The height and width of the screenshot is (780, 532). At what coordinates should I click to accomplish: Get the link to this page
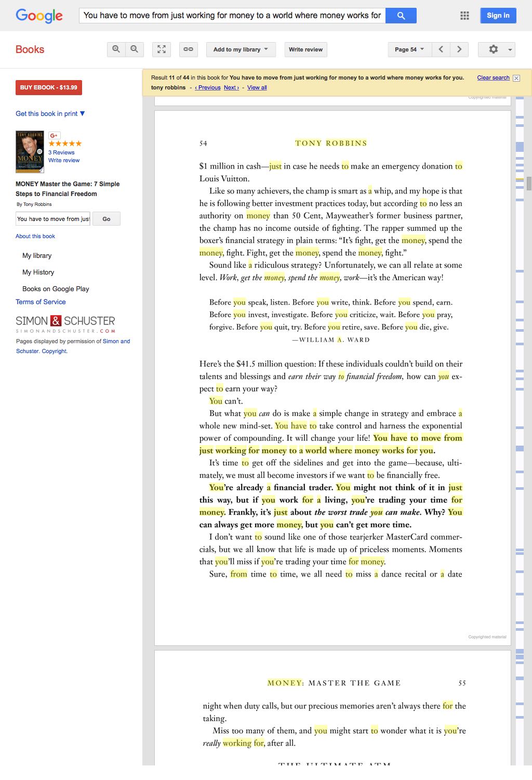pos(188,49)
